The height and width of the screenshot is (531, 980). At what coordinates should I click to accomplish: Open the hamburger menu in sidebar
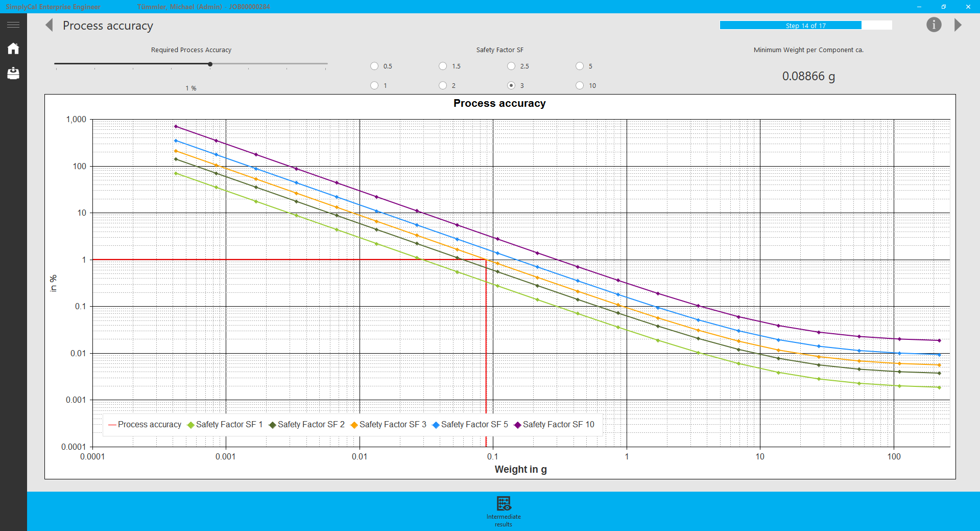[x=13, y=25]
